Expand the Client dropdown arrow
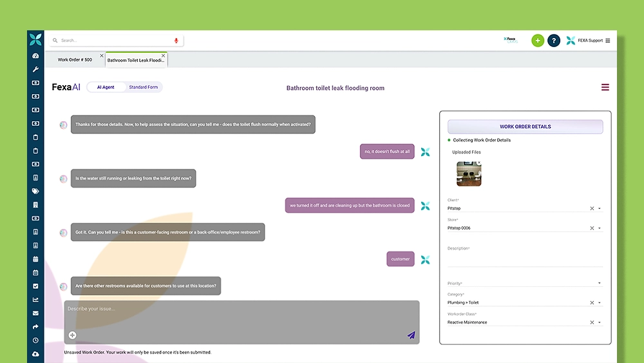The width and height of the screenshot is (644, 363). [x=599, y=208]
